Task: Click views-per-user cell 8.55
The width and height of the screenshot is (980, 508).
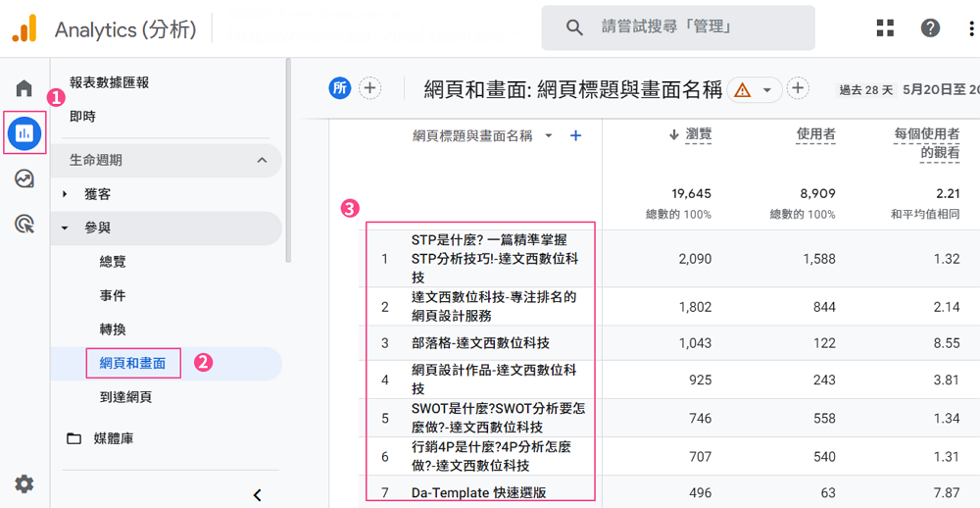Action: coord(947,343)
